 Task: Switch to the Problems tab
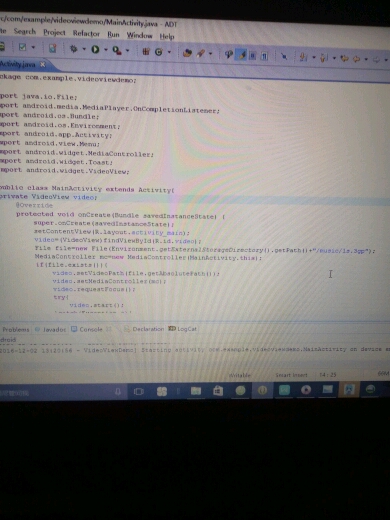(x=16, y=329)
